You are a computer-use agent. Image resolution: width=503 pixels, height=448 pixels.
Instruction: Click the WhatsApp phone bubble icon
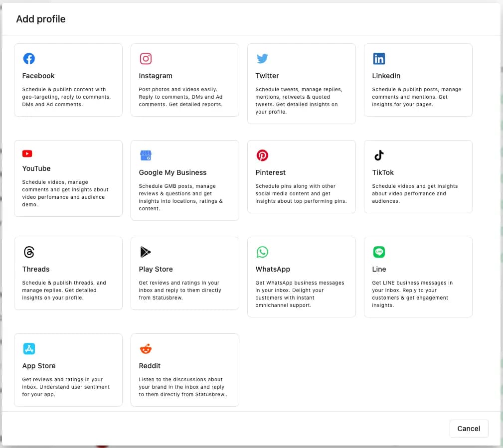[x=262, y=252]
